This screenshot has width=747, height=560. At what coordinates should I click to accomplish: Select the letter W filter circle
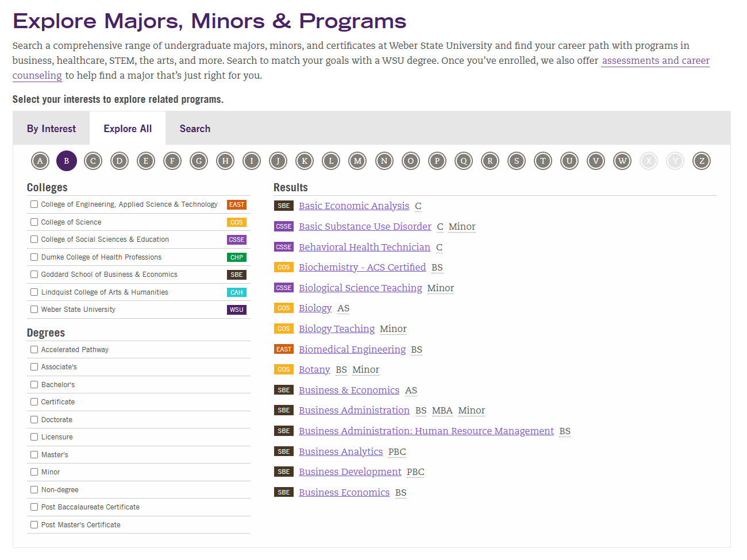tap(622, 161)
